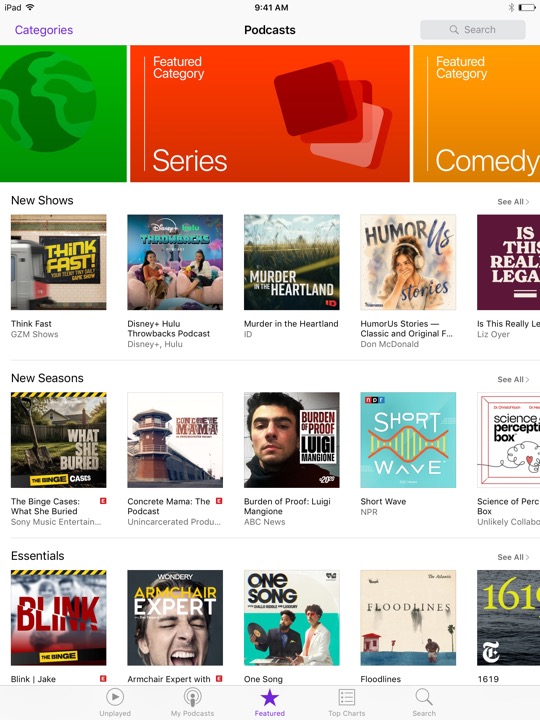Image resolution: width=540 pixels, height=720 pixels.
Task: Click explicit badge next to Armchair Expert
Action: click(219, 679)
